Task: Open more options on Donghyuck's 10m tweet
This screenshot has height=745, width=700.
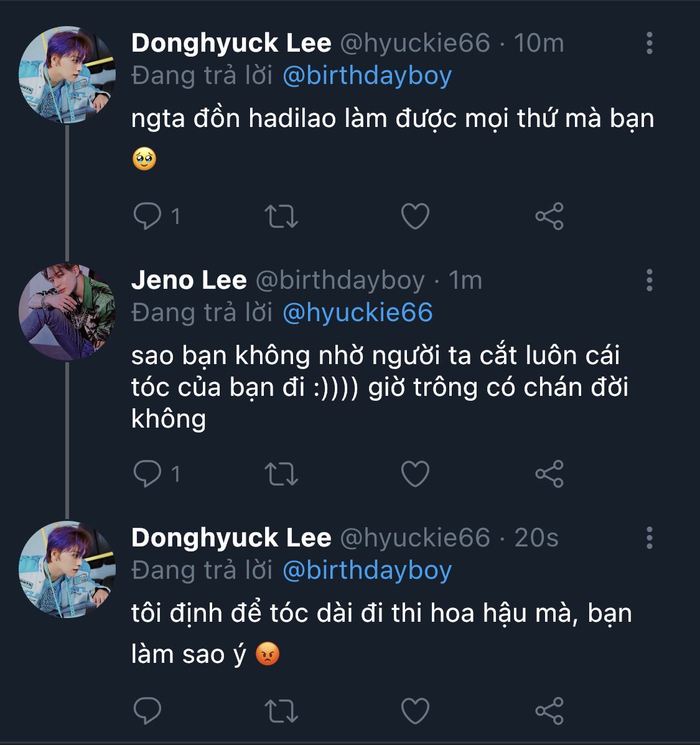Action: [649, 43]
